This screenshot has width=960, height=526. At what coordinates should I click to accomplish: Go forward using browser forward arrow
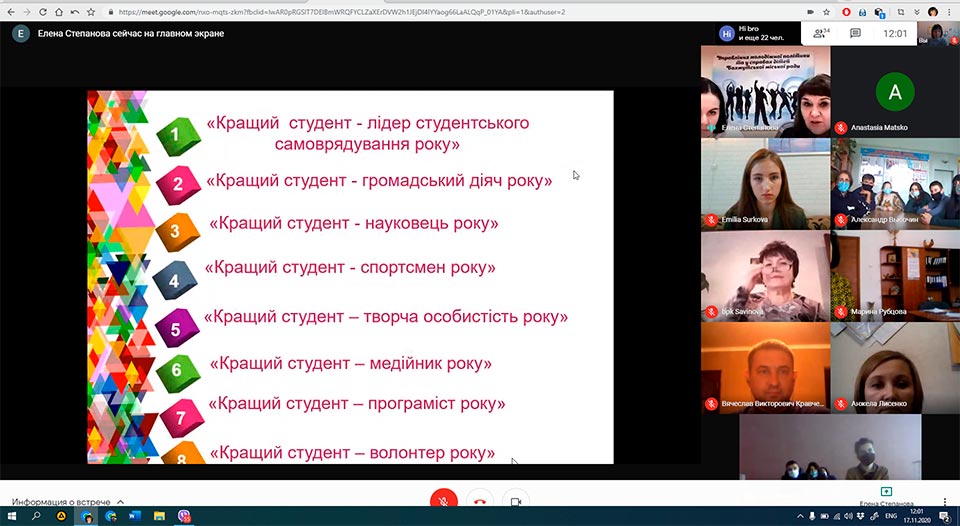pyautogui.click(x=27, y=12)
